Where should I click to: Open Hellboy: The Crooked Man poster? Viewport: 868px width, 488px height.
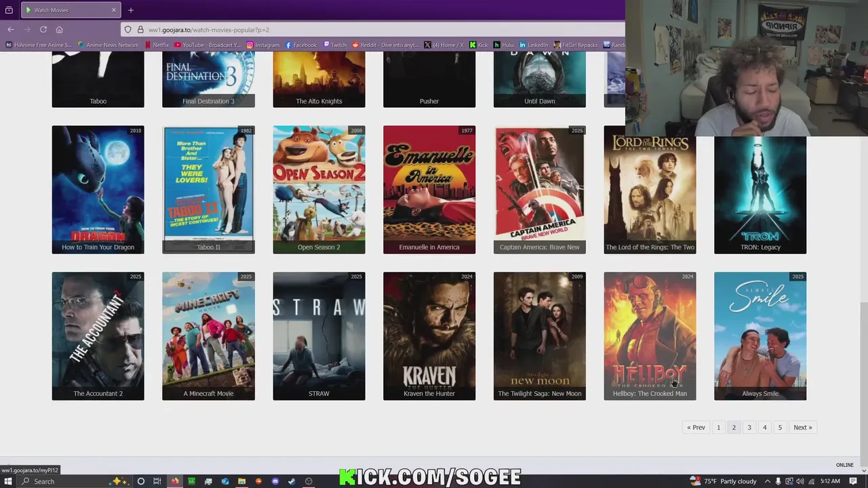(x=650, y=336)
